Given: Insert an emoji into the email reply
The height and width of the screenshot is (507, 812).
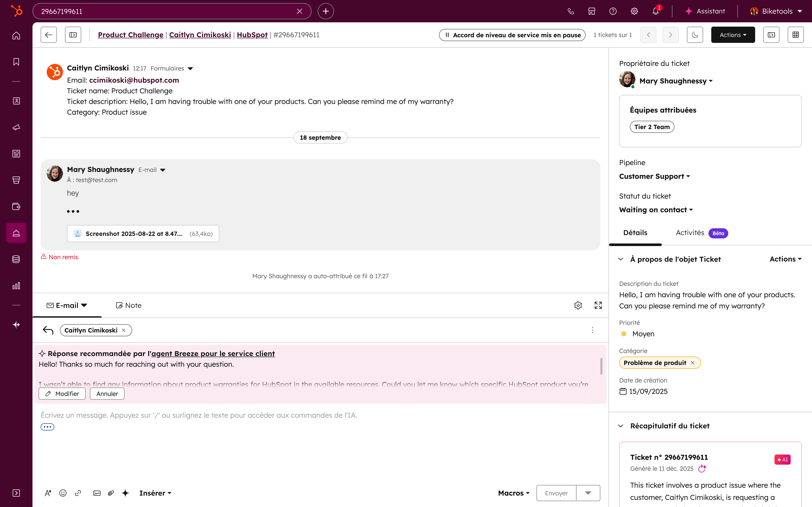Looking at the screenshot, I should 63,493.
